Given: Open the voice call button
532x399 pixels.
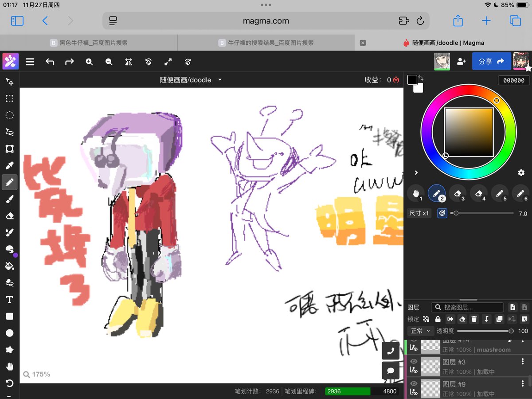Looking at the screenshot, I should (x=390, y=351).
